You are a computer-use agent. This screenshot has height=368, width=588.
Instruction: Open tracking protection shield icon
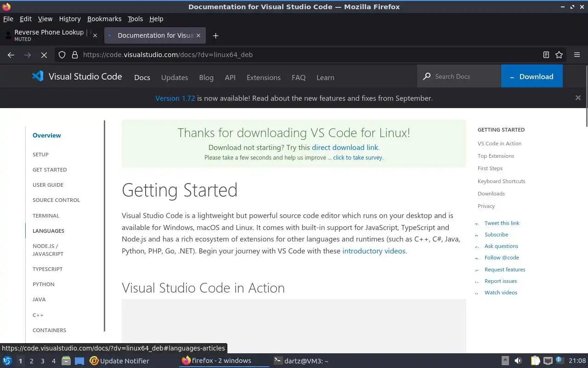62,55
